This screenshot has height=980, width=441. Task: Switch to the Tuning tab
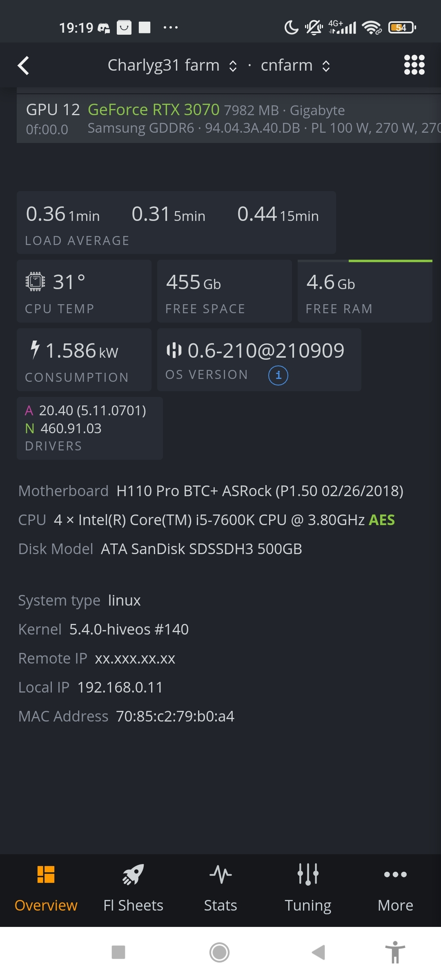point(308,890)
